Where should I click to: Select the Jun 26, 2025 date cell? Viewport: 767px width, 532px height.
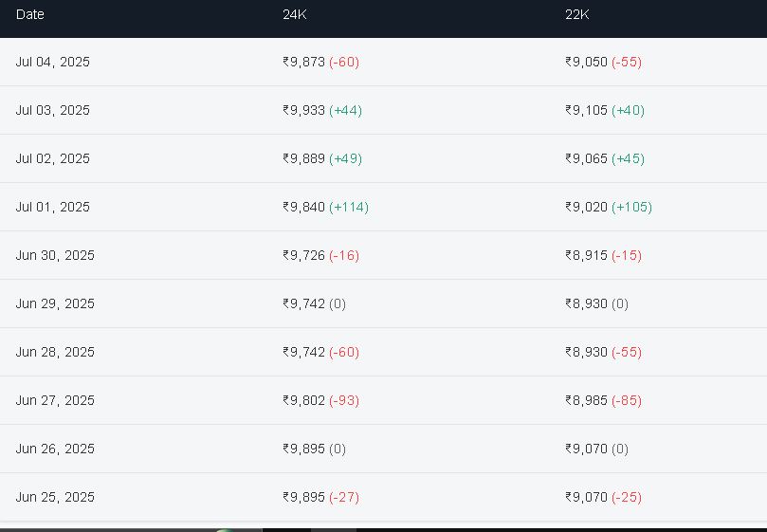tap(55, 449)
